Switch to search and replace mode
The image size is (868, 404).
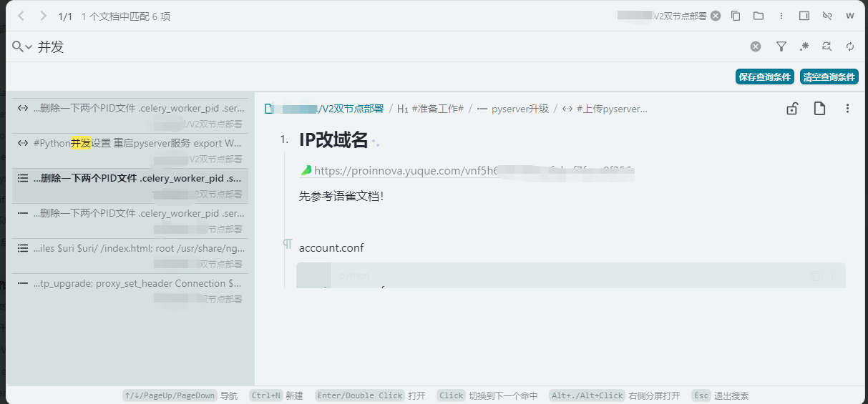[827, 46]
